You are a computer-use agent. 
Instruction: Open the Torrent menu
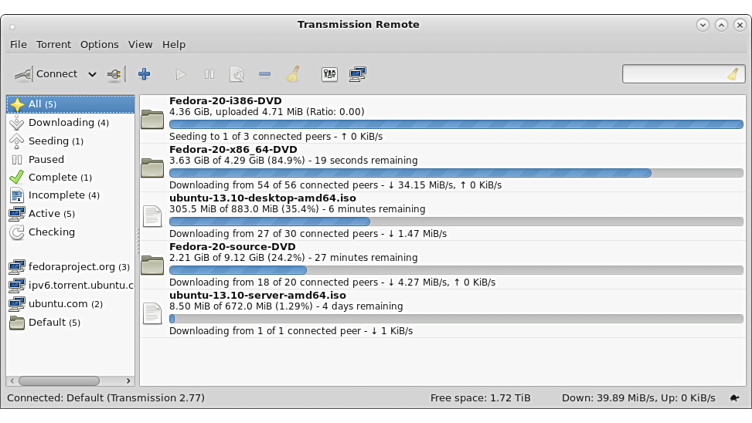(x=53, y=44)
